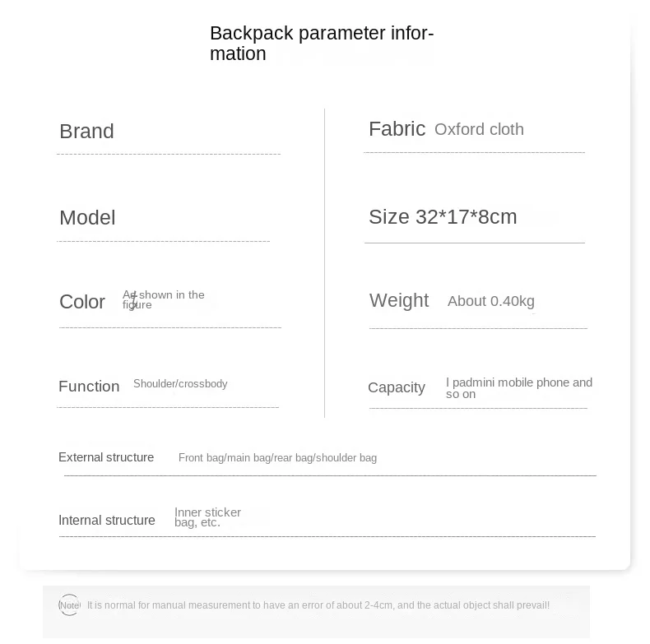Click the Internal structure label
The image size is (650, 644).
point(107,521)
